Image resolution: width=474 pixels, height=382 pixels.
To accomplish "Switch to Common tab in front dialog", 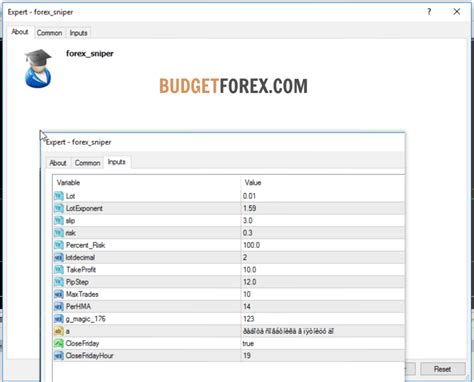I will [x=87, y=163].
